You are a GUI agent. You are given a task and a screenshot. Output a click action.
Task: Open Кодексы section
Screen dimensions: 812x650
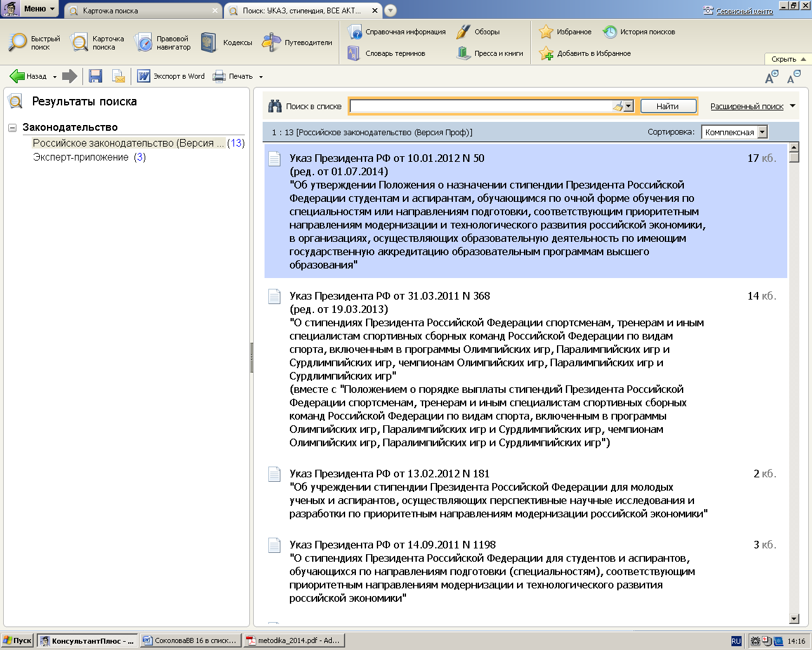(x=226, y=43)
